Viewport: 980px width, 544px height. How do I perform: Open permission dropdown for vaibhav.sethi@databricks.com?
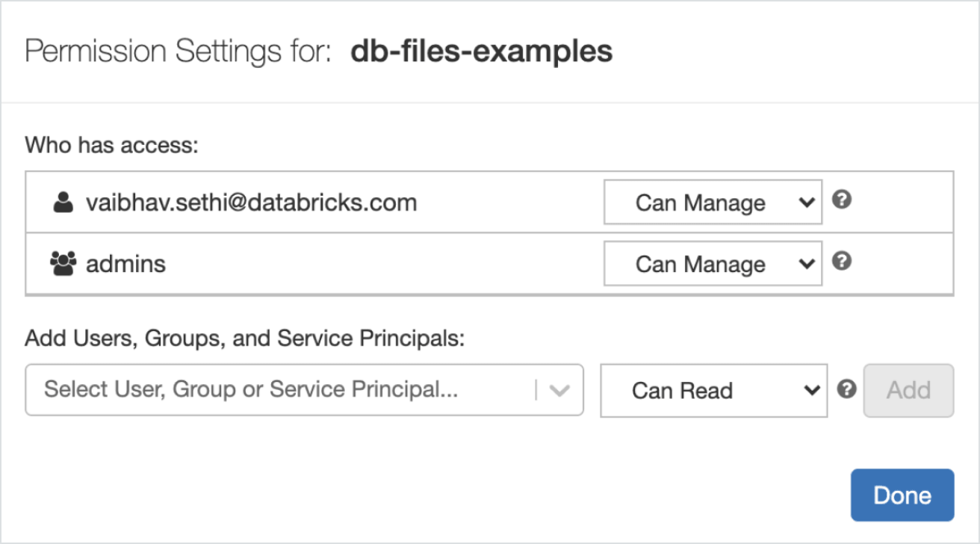click(x=712, y=203)
